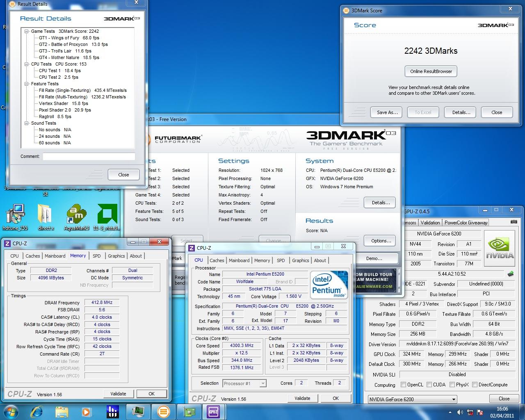The image size is (525, 420).
Task: Open the Windows Start menu
Action: coord(11,411)
